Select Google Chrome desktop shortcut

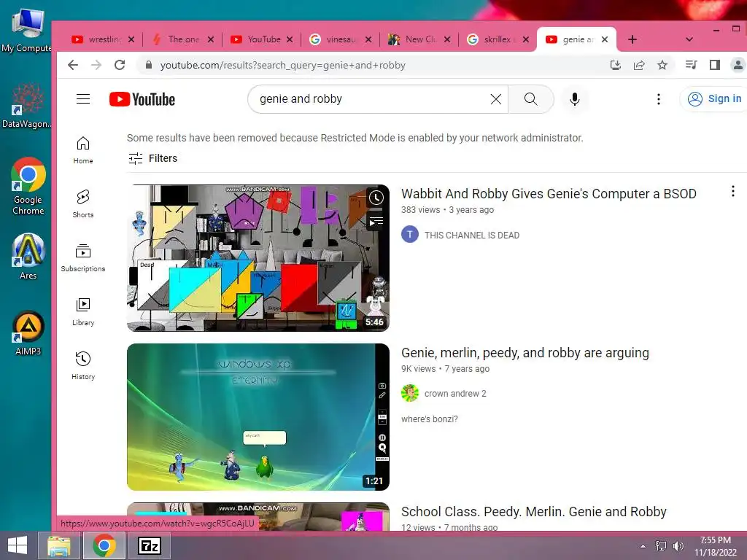(28, 186)
